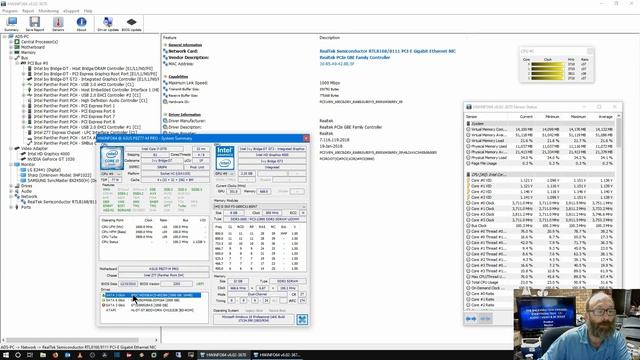Open the Summary toolbar icon
The image size is (640, 360).
11,24
